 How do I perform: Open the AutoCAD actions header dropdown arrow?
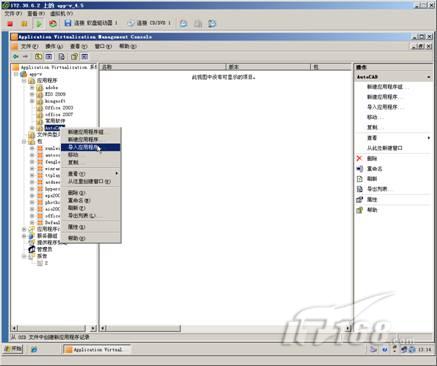click(429, 77)
